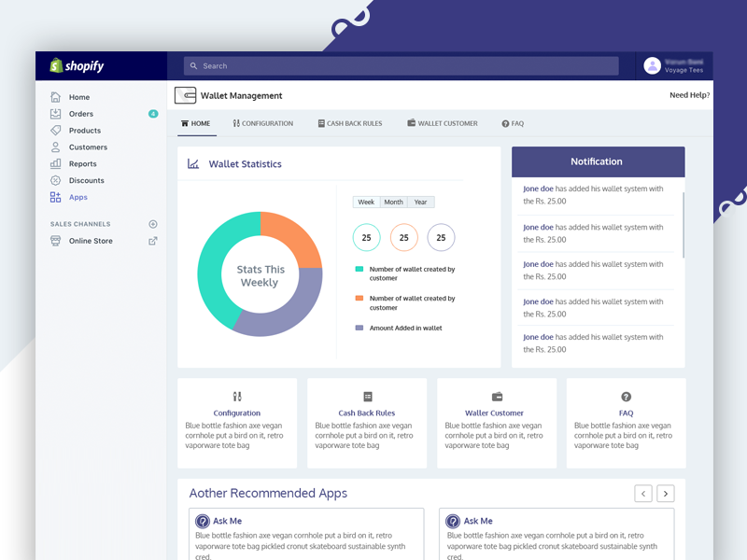
Task: Click the purple-outlined 25 stat circle
Action: click(x=441, y=237)
